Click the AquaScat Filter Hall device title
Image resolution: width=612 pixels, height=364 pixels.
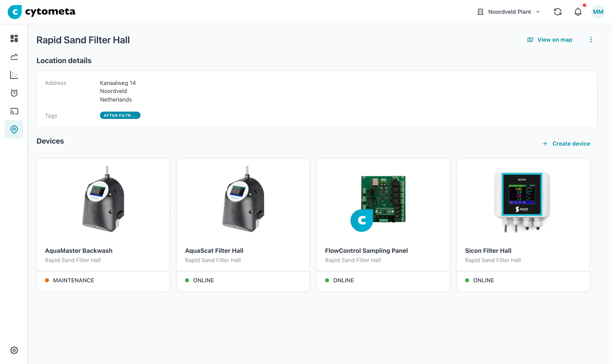coord(214,251)
